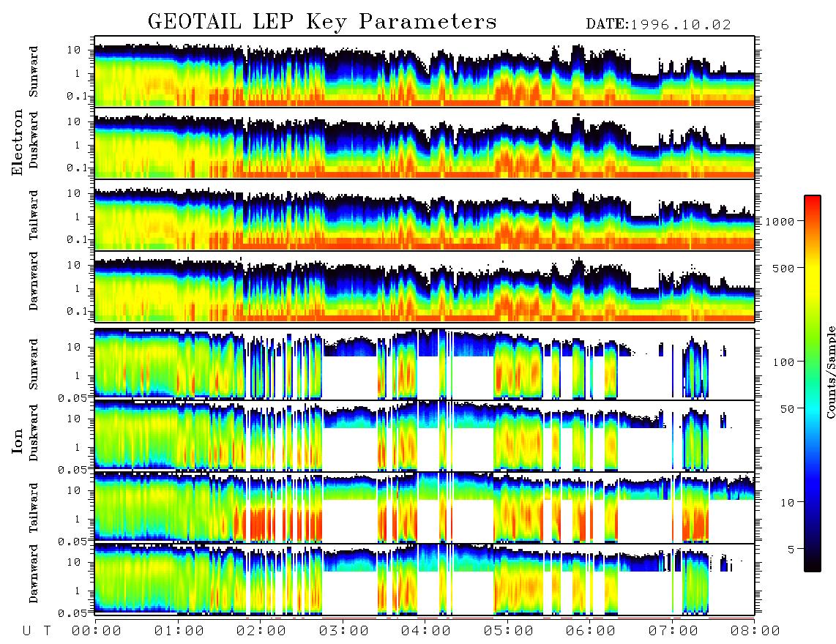This screenshot has width=836, height=644.
Task: Select the Electron "Dawnward" panel label
Action: pos(34,281)
